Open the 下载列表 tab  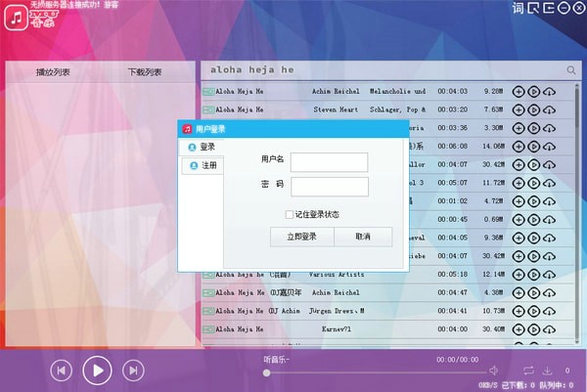(x=146, y=72)
